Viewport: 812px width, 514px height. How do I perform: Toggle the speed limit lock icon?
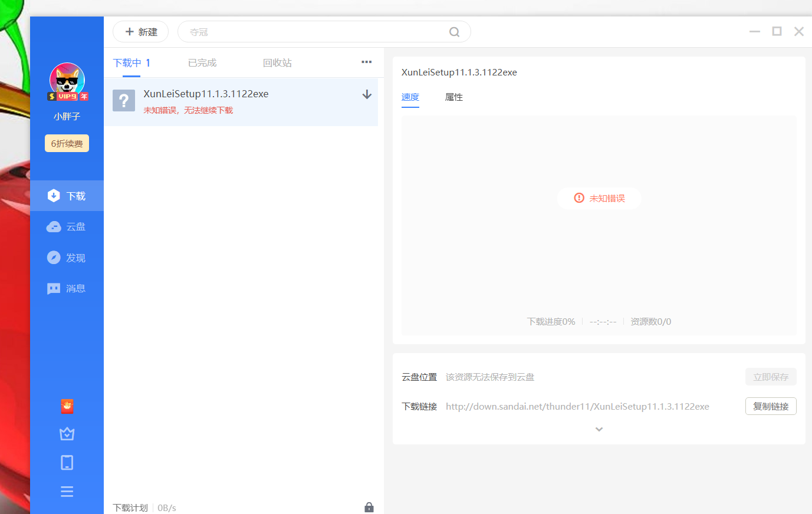tap(369, 507)
